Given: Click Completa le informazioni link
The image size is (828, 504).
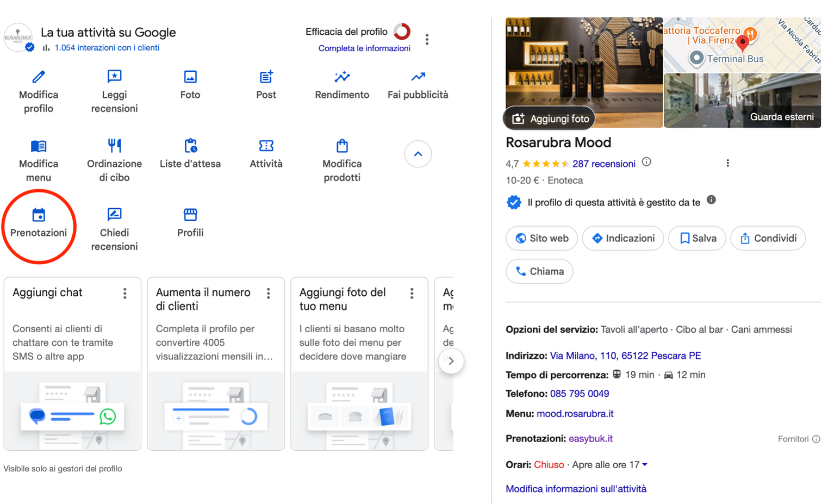Looking at the screenshot, I should [364, 48].
